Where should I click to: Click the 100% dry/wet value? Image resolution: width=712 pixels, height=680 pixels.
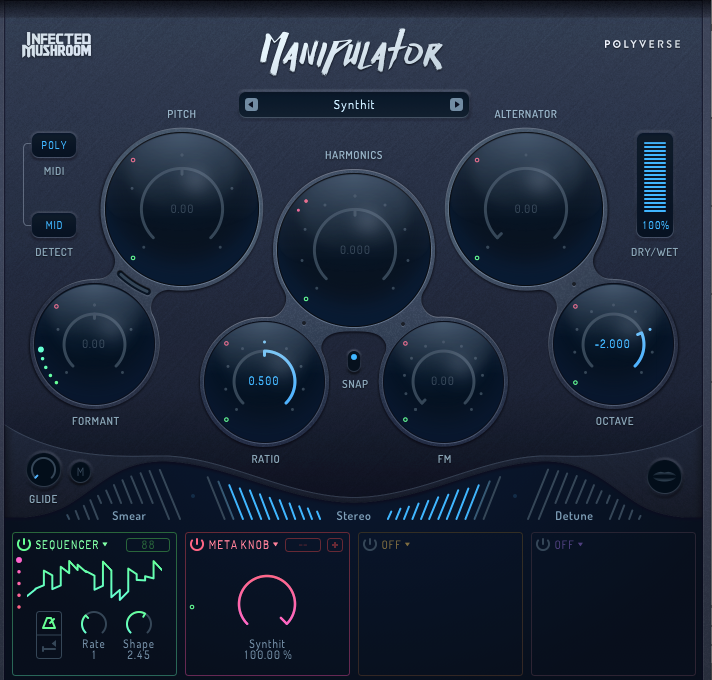(655, 225)
